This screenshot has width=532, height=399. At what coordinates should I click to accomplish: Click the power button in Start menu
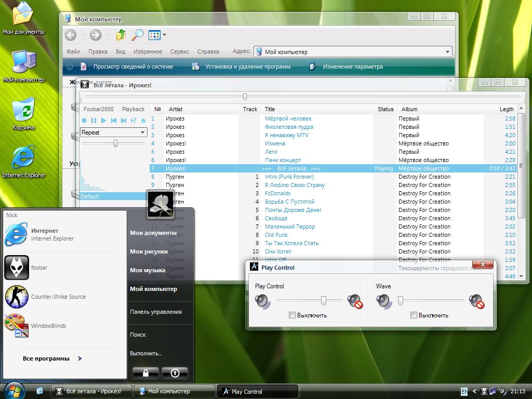pos(175,373)
